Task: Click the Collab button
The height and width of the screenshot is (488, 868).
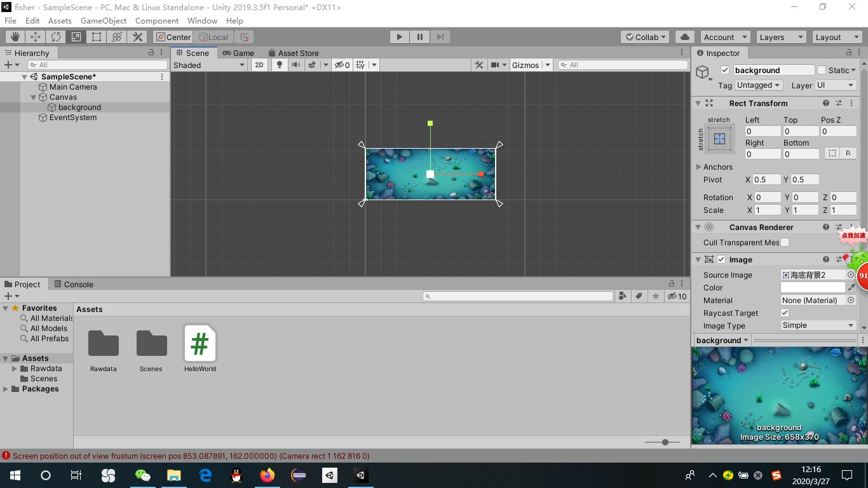Action: (644, 36)
